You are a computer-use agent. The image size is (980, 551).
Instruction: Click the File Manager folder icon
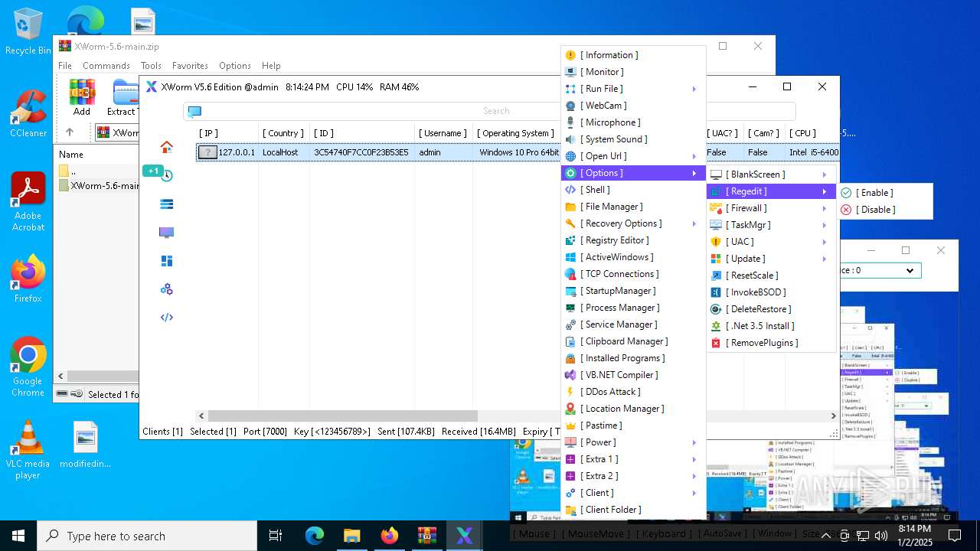click(x=570, y=207)
